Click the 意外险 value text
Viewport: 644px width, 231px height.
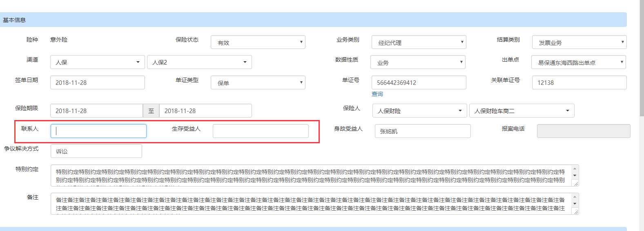(x=59, y=40)
